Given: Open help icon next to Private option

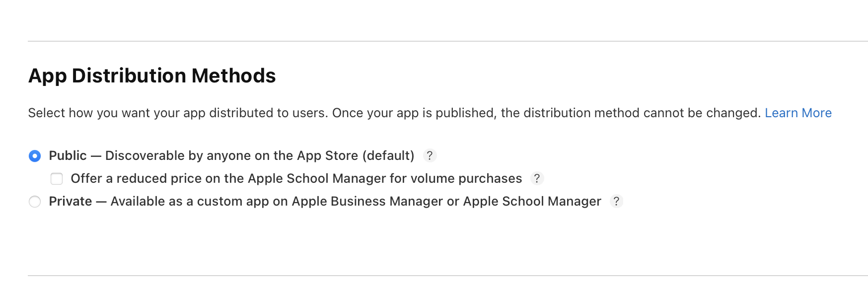Looking at the screenshot, I should click(x=616, y=201).
